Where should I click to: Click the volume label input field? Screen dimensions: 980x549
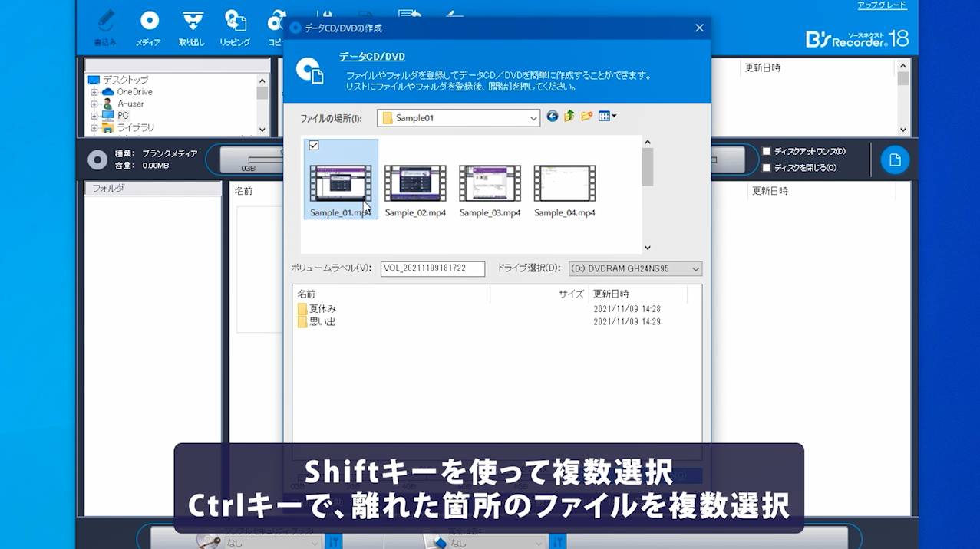(x=432, y=268)
